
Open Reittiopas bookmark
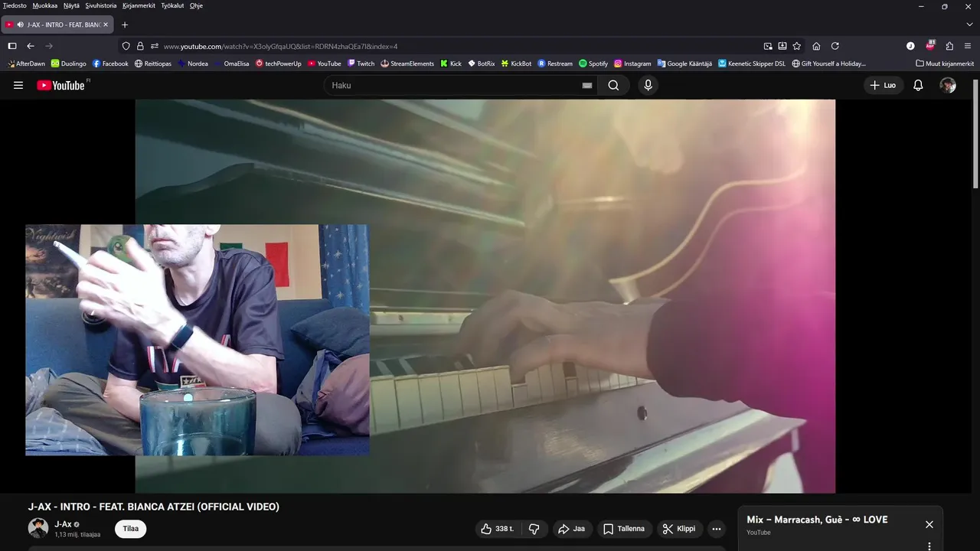pos(153,64)
